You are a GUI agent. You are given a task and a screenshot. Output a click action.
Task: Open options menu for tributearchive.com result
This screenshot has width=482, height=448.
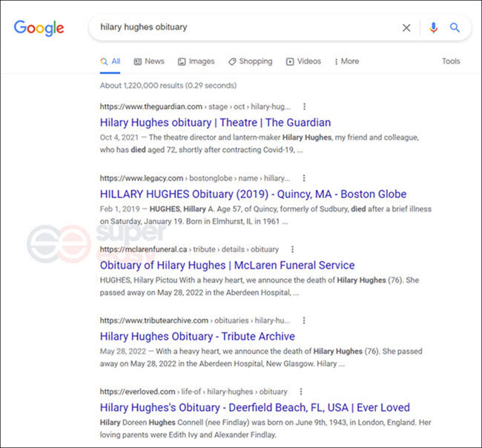pos(304,320)
